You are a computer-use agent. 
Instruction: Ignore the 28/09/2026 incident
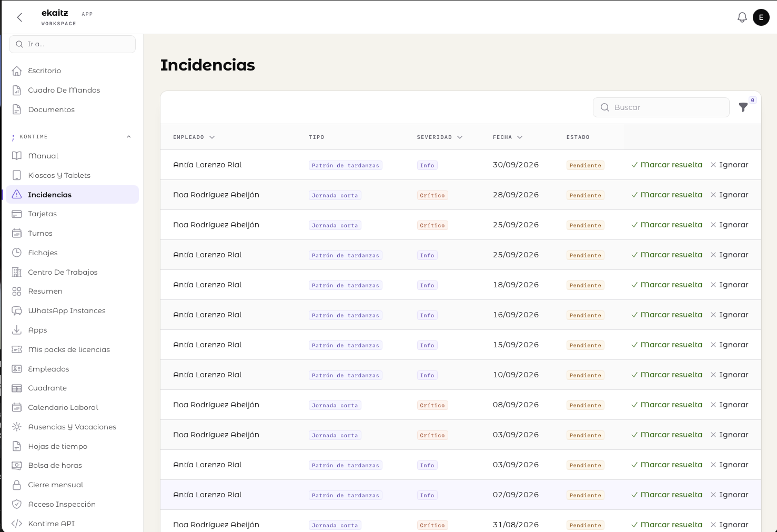(x=729, y=195)
